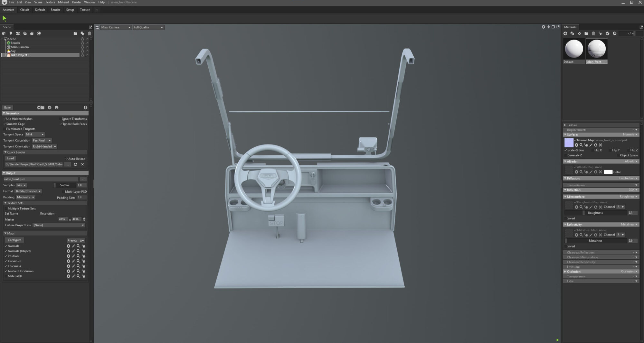Open the Material menu
This screenshot has height=343, width=644.
(63, 2)
